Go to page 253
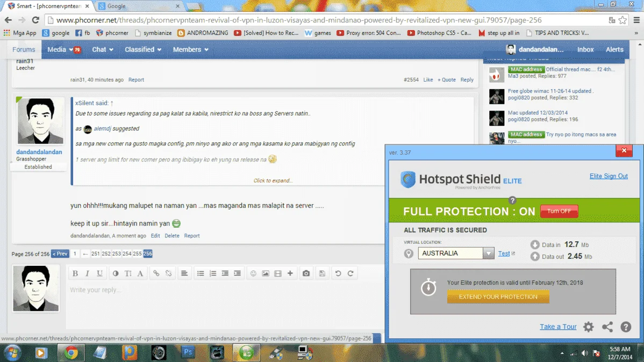The image size is (644, 362). pyautogui.click(x=116, y=254)
